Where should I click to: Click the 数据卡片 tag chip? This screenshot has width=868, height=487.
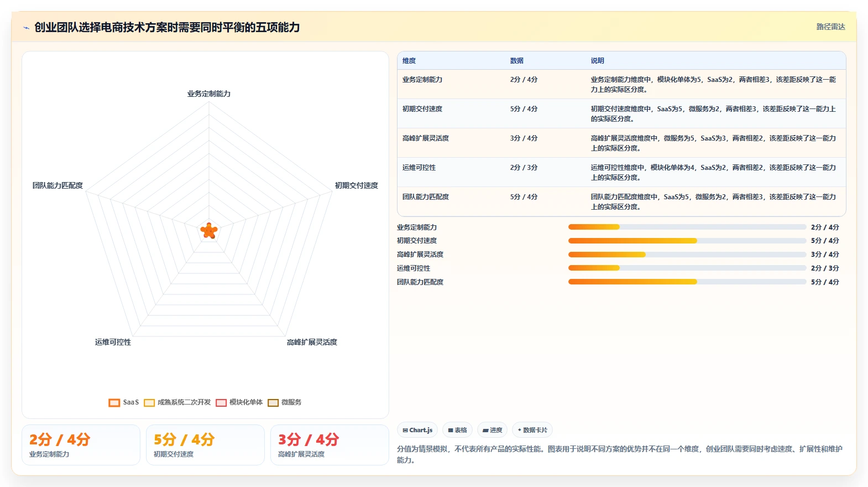point(532,430)
